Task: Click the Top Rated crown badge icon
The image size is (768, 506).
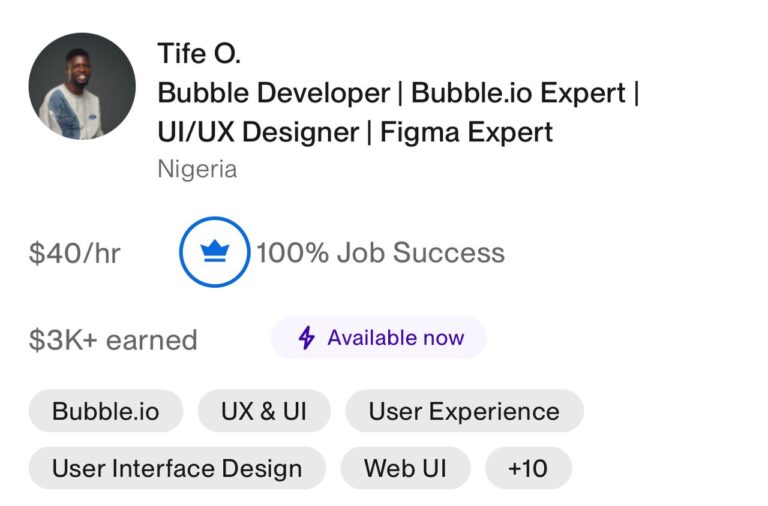Action: coord(215,252)
